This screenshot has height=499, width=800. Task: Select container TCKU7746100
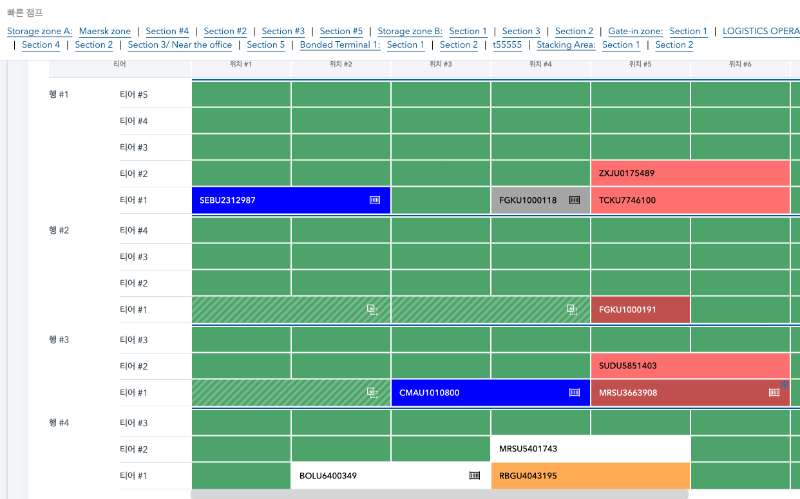pos(690,200)
